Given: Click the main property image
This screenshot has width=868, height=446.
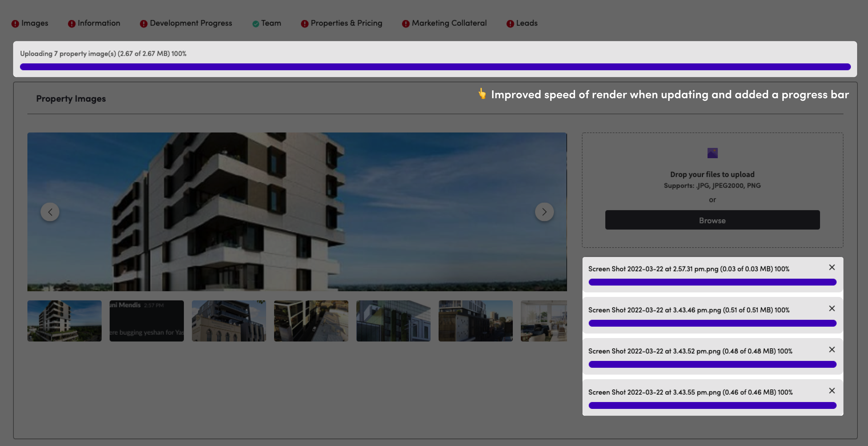Looking at the screenshot, I should [x=297, y=212].
